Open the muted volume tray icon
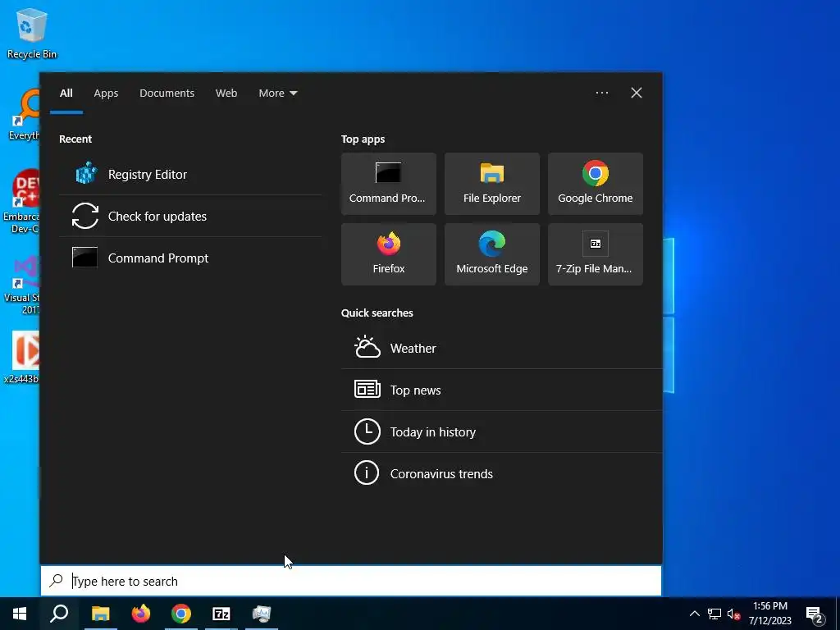The width and height of the screenshot is (840, 630). coord(733,614)
